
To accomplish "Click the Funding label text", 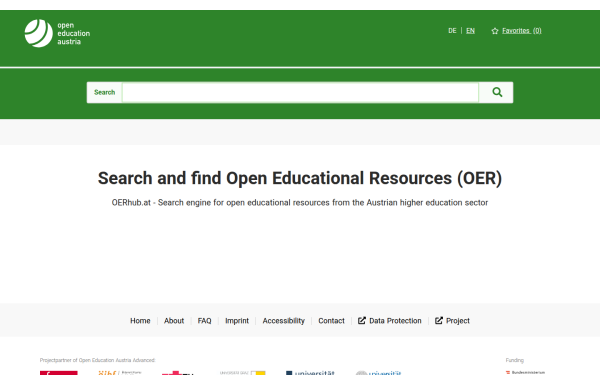I will [514, 360].
